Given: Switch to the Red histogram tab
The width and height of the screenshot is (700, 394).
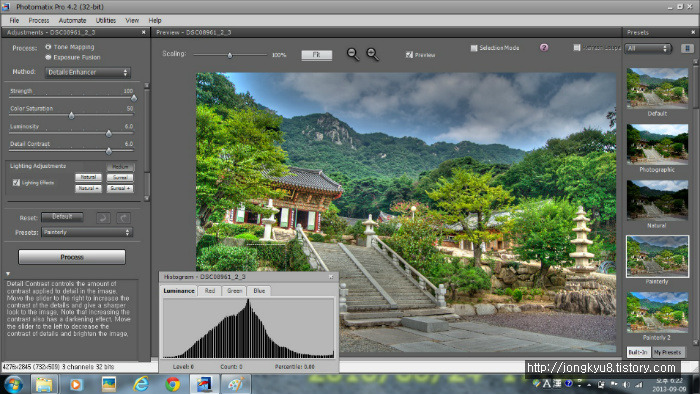Looking at the screenshot, I should pos(210,290).
